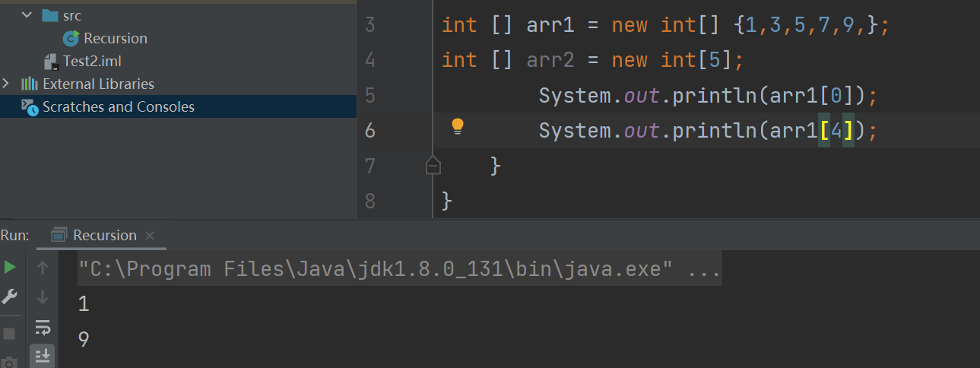Click console output line showing 1
Screen dimensions: 980x368
(x=84, y=304)
